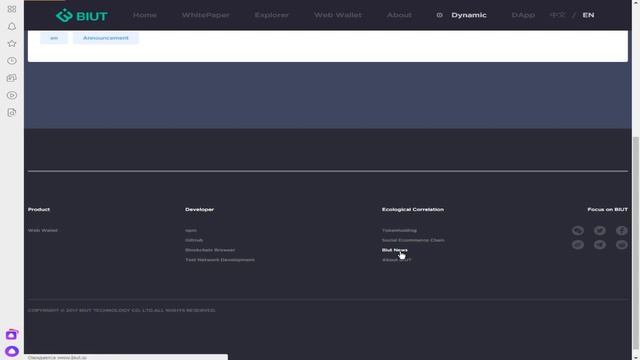
Task: Open the DApp nav item
Action: (x=523, y=15)
